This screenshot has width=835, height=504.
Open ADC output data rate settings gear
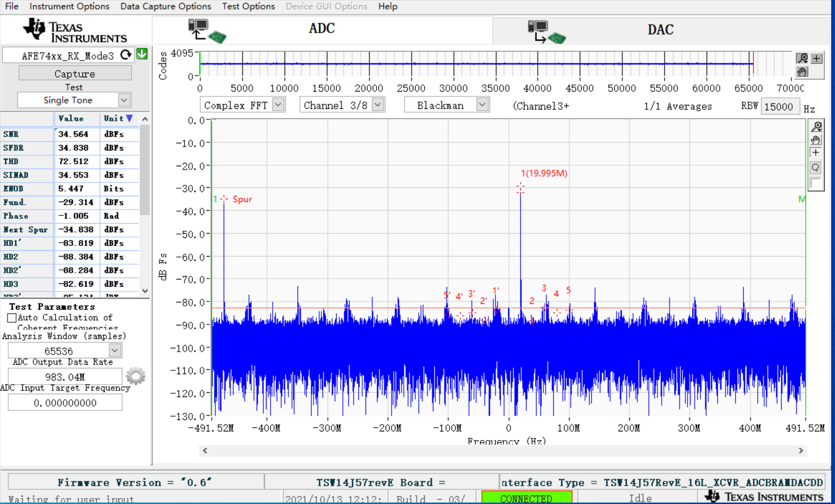pyautogui.click(x=136, y=376)
